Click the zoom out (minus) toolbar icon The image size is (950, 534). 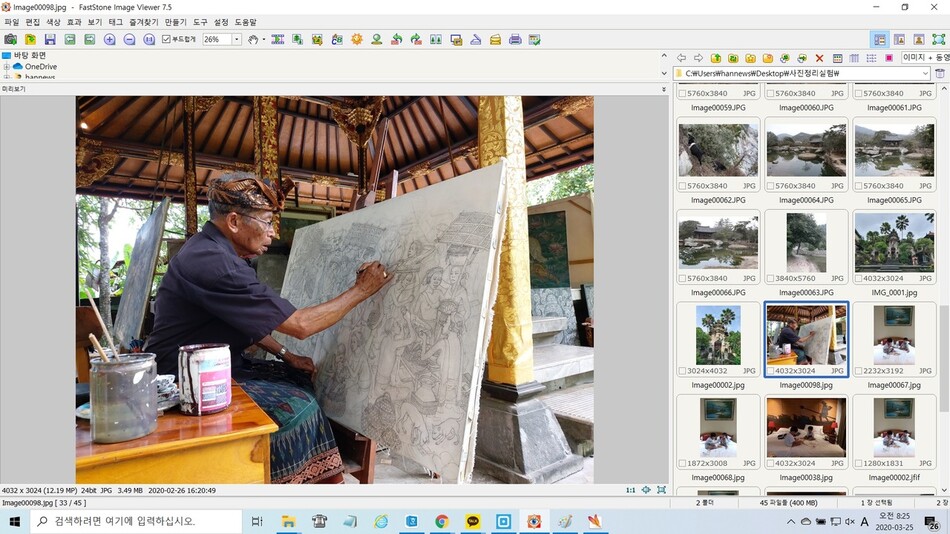[x=130, y=39]
